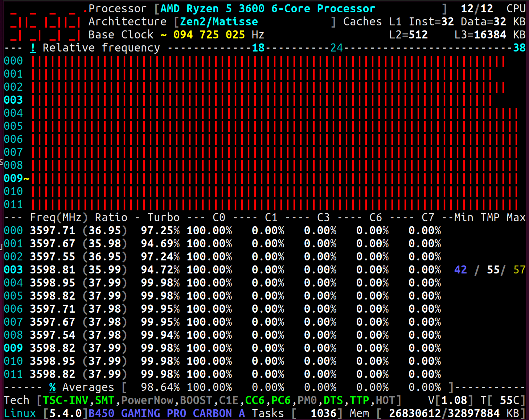Click the frequency 3598.81 of core 003

click(53, 270)
